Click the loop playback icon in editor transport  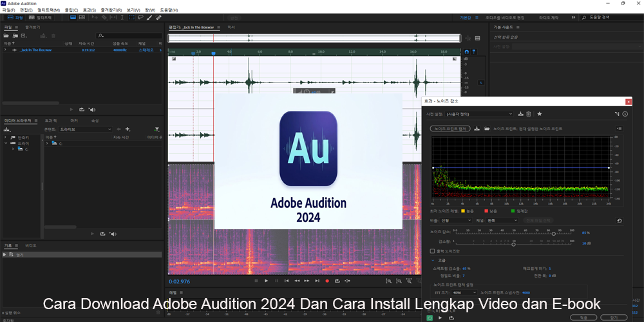337,281
